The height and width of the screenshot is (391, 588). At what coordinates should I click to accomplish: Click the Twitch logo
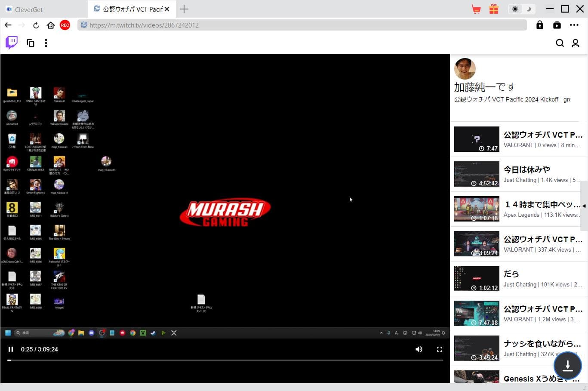(x=12, y=43)
